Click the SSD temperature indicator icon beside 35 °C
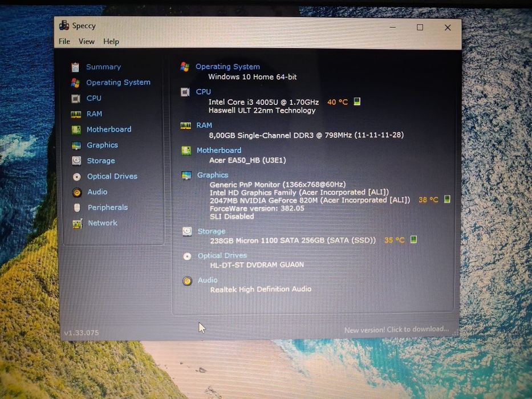 point(413,239)
